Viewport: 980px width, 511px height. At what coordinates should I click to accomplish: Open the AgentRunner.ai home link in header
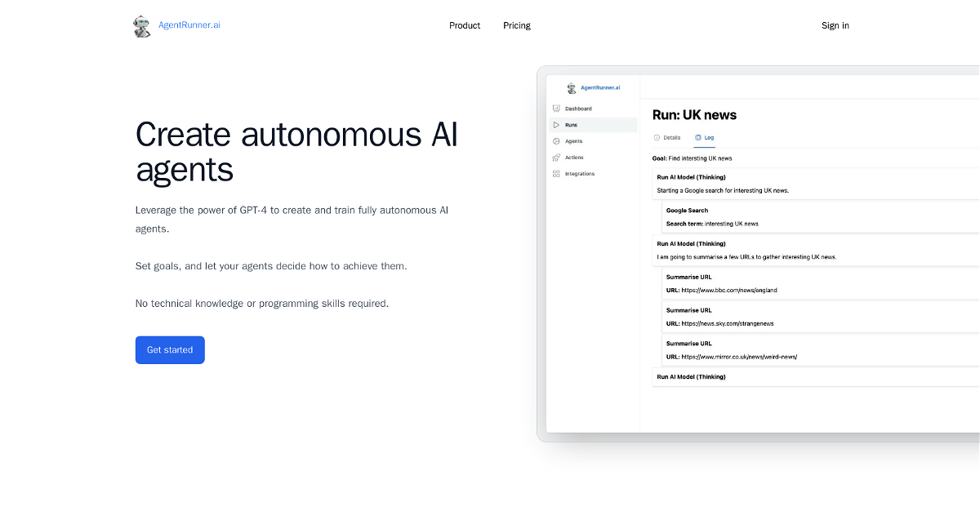[189, 25]
